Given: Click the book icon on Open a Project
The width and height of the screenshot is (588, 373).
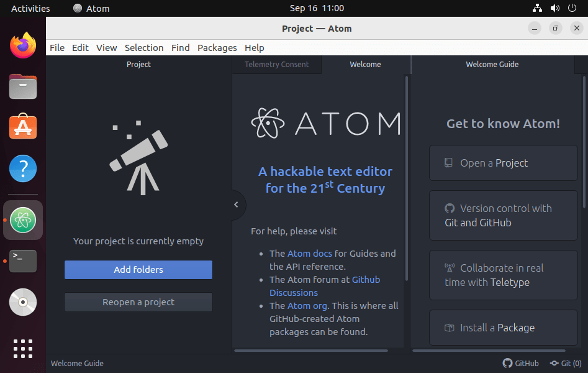Looking at the screenshot, I should [448, 162].
